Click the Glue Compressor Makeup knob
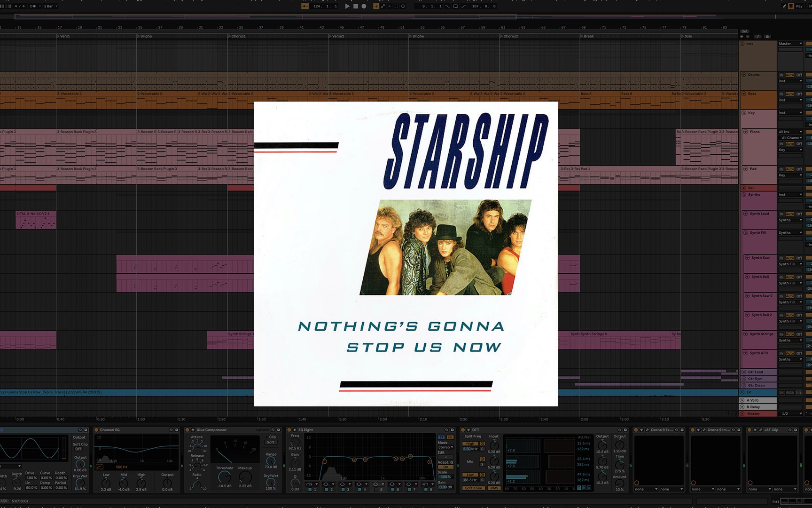The width and height of the screenshot is (812, 508). (245, 477)
